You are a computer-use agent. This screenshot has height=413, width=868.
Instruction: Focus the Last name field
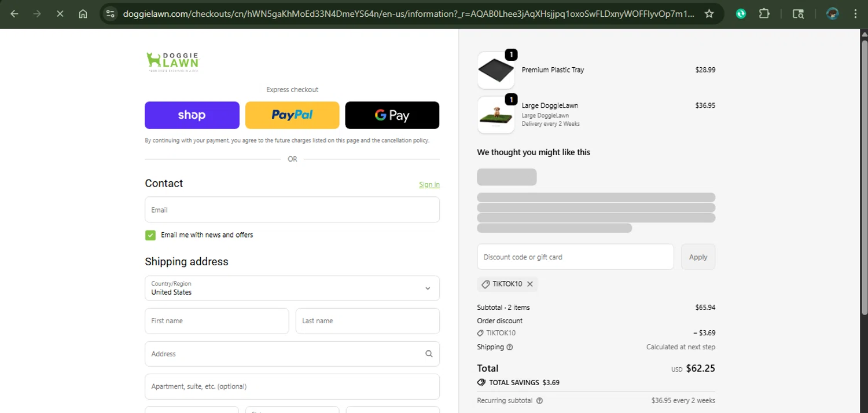(x=367, y=321)
